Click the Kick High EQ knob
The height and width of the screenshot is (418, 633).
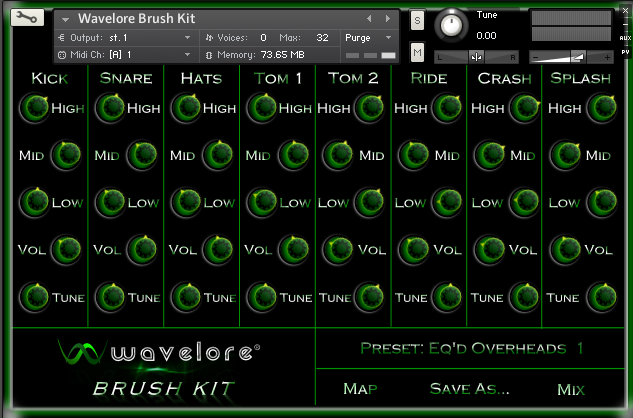pyautogui.click(x=35, y=108)
